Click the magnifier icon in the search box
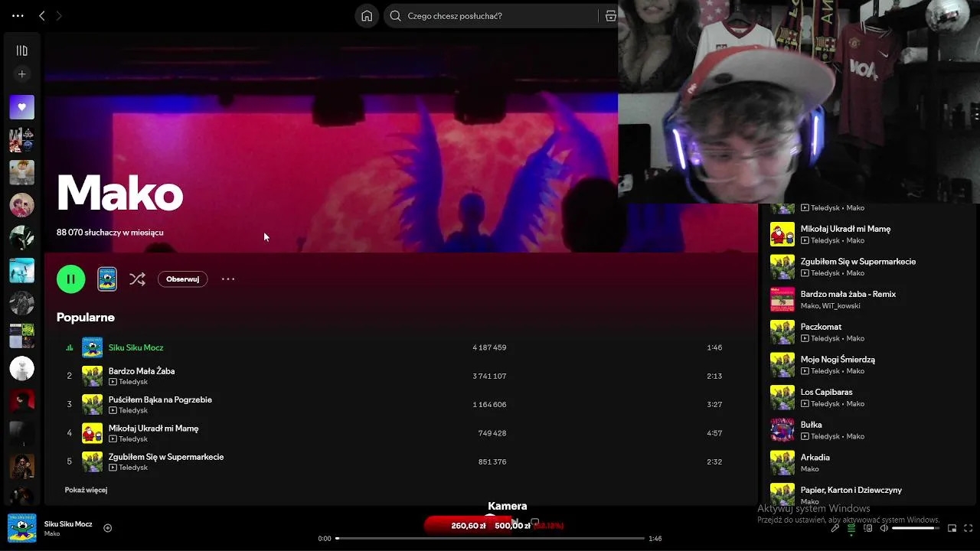This screenshot has height=551, width=980. coord(395,15)
